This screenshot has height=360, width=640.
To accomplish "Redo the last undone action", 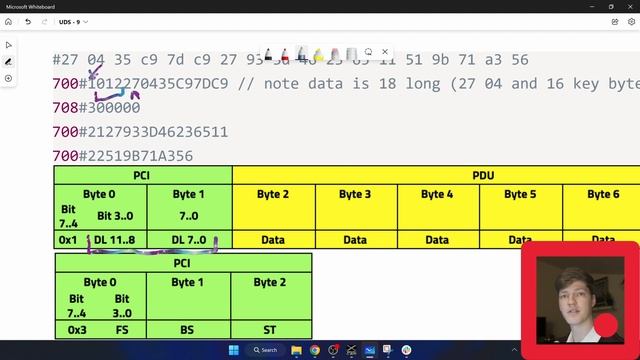I will tap(44, 22).
